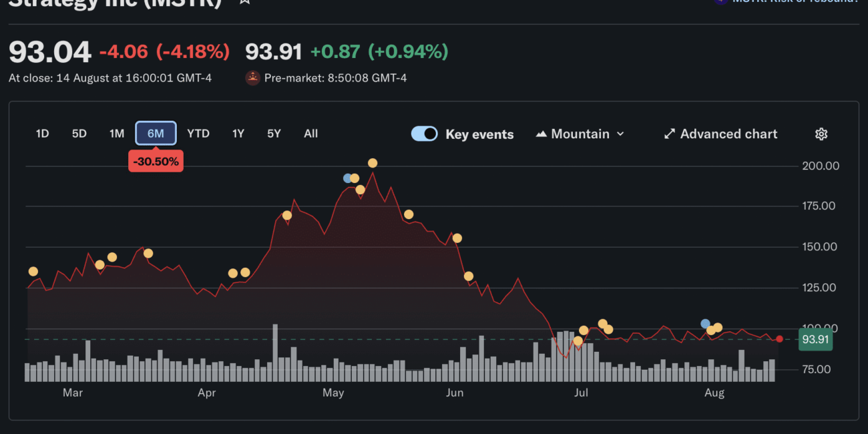Click the tallest volume bar in mid-April
868x434 pixels.
275,353
